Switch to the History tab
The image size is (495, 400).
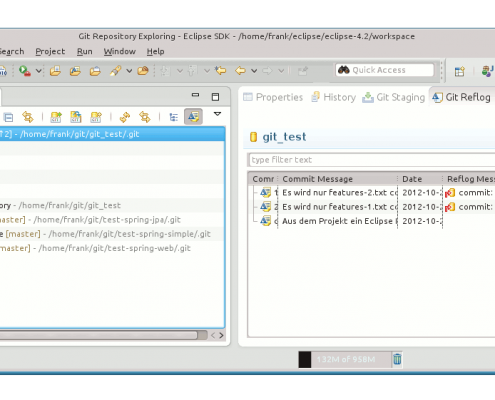(333, 97)
